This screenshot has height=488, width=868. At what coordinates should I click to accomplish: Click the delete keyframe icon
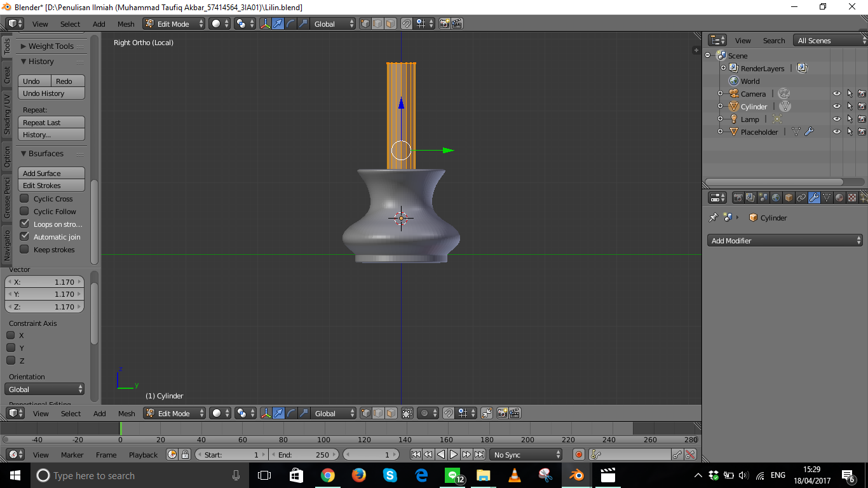coord(690,454)
